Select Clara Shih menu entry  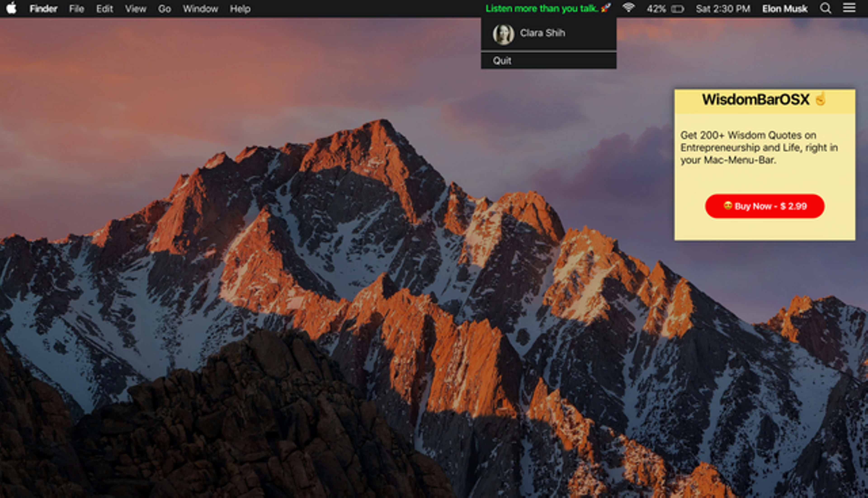pos(549,34)
